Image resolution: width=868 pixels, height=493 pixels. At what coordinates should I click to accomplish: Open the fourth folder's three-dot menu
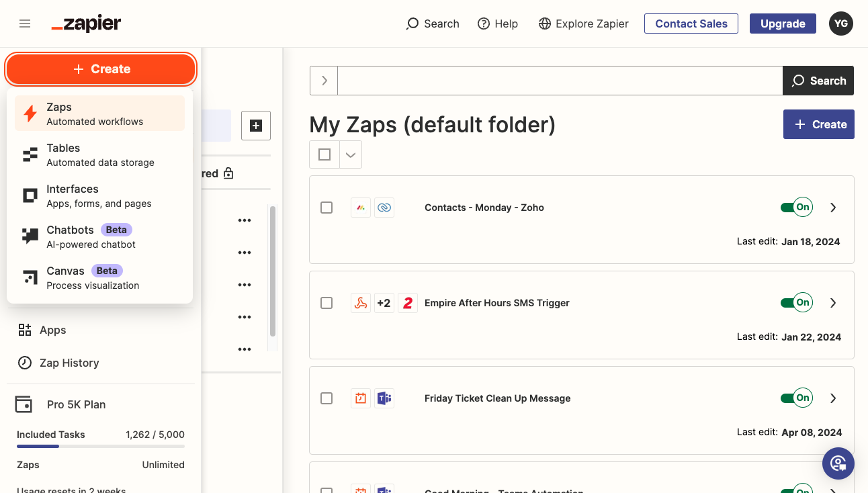pos(245,317)
